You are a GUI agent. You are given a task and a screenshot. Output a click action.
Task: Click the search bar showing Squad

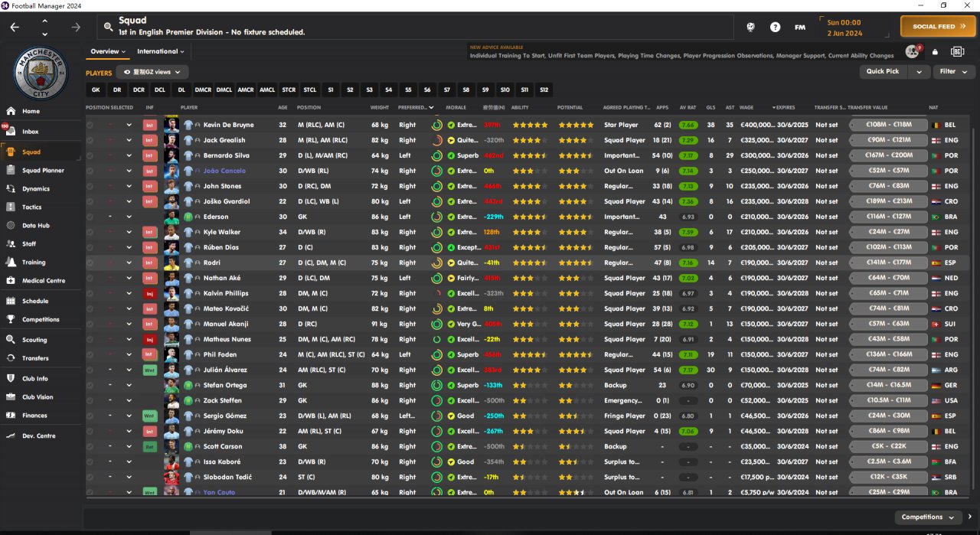[416, 27]
